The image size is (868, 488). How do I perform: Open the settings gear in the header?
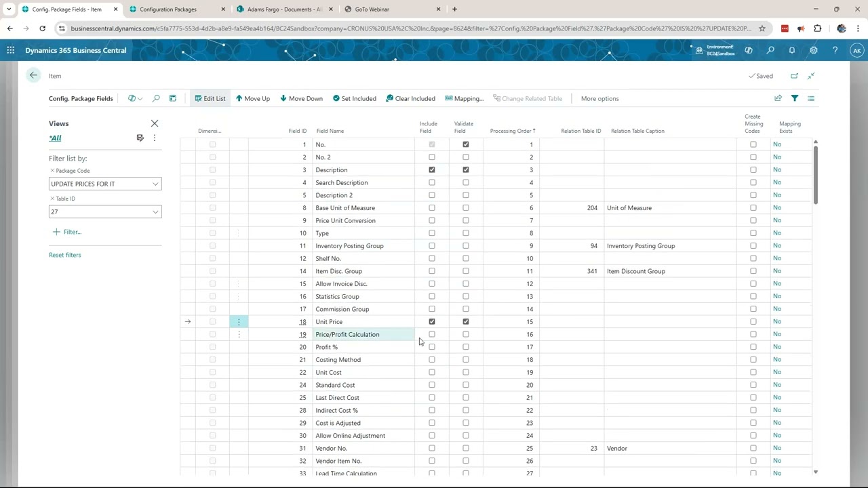point(814,50)
